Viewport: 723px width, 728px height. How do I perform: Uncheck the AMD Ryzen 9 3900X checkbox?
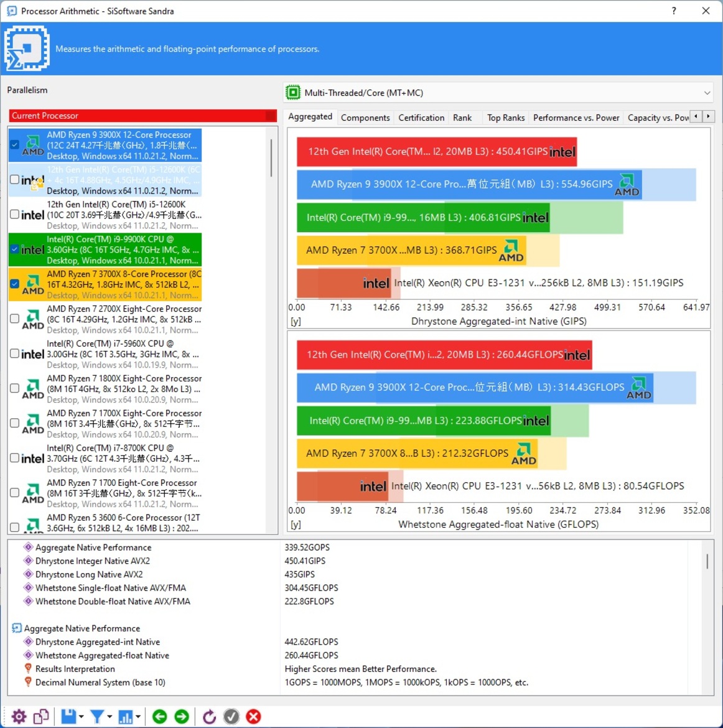[14, 144]
